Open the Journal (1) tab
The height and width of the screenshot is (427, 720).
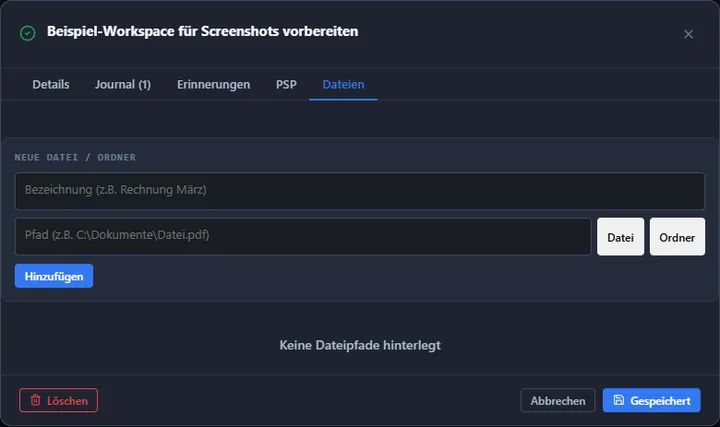click(x=123, y=84)
